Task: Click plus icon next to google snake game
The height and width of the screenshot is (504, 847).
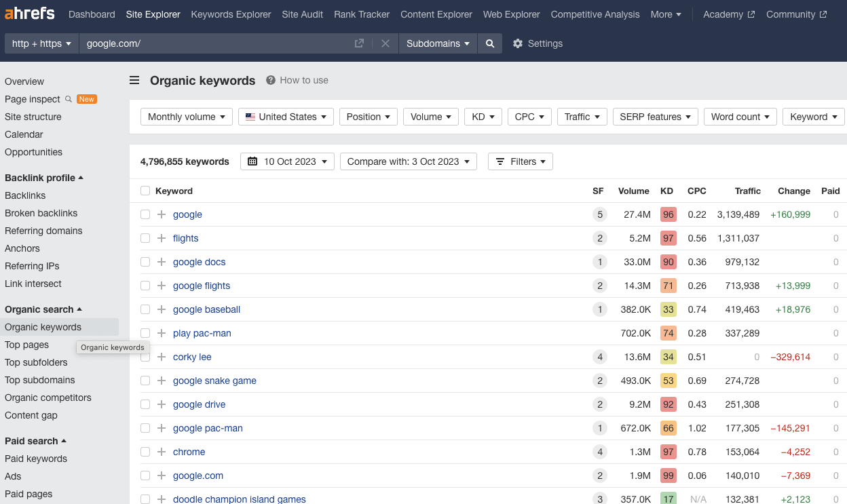Action: [x=162, y=381]
